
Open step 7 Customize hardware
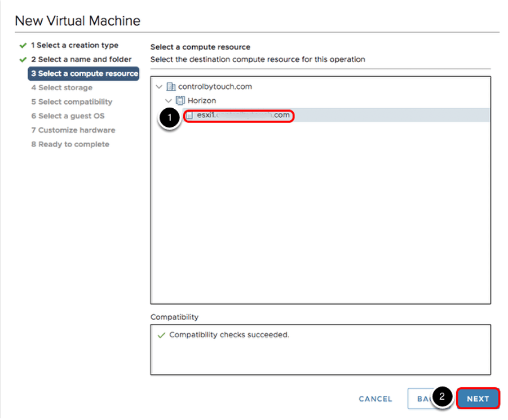[x=73, y=130]
